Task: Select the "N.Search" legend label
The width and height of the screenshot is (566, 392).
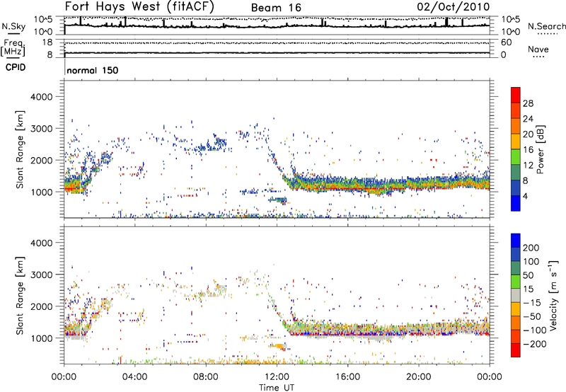Action: (546, 26)
